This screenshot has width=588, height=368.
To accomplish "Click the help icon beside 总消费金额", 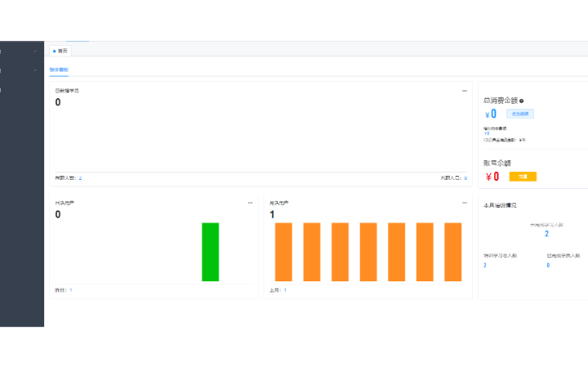I will point(522,101).
